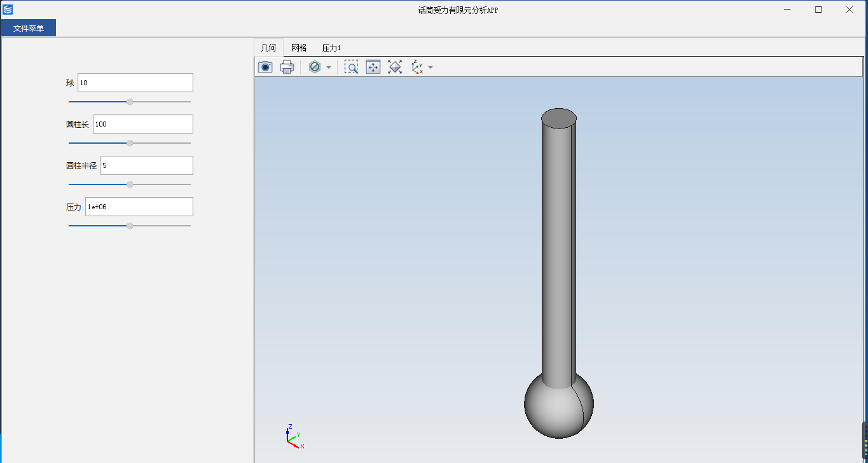
Task: Click the XYZ view orientation icon
Action: pyautogui.click(x=417, y=67)
